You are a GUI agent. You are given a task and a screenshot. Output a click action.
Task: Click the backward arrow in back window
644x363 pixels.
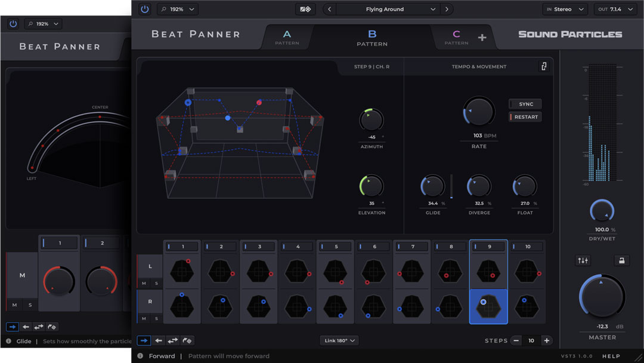26,327
